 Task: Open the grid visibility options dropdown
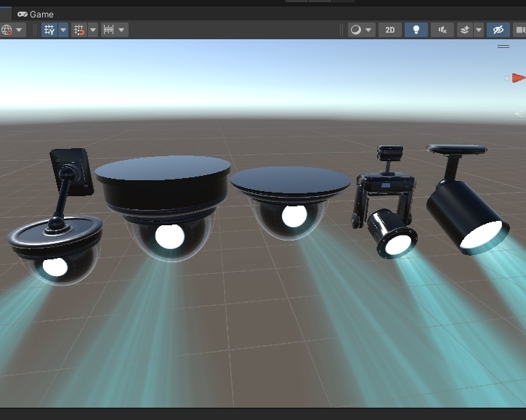click(63, 30)
